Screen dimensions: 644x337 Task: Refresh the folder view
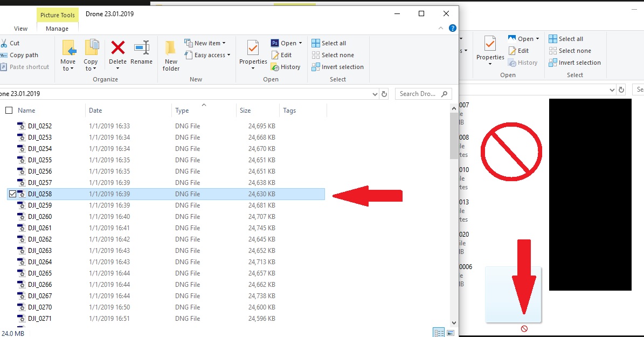pos(384,93)
